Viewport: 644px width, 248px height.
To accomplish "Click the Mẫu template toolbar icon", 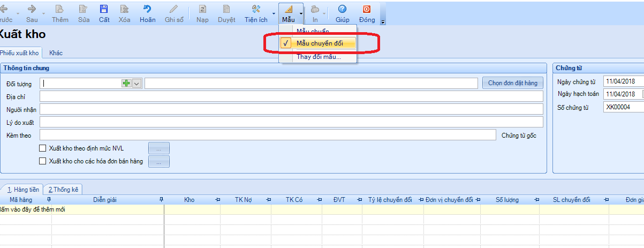I will coord(289,9).
